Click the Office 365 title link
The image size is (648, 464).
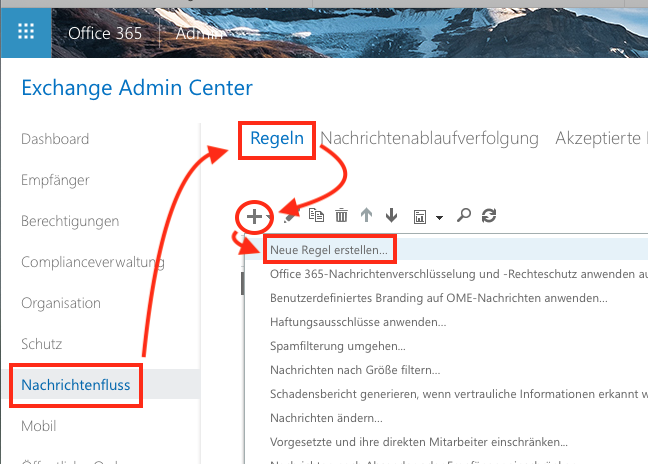(105, 33)
